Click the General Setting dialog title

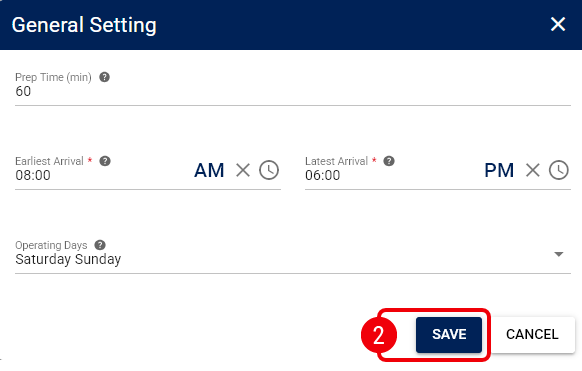click(x=84, y=25)
